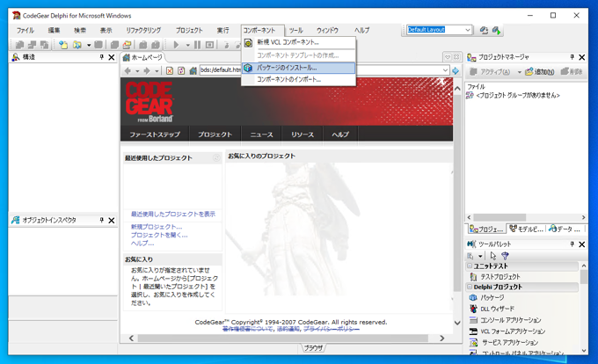Click the 新規プロジェクト... link
Image resolution: width=598 pixels, height=364 pixels.
pyautogui.click(x=157, y=227)
